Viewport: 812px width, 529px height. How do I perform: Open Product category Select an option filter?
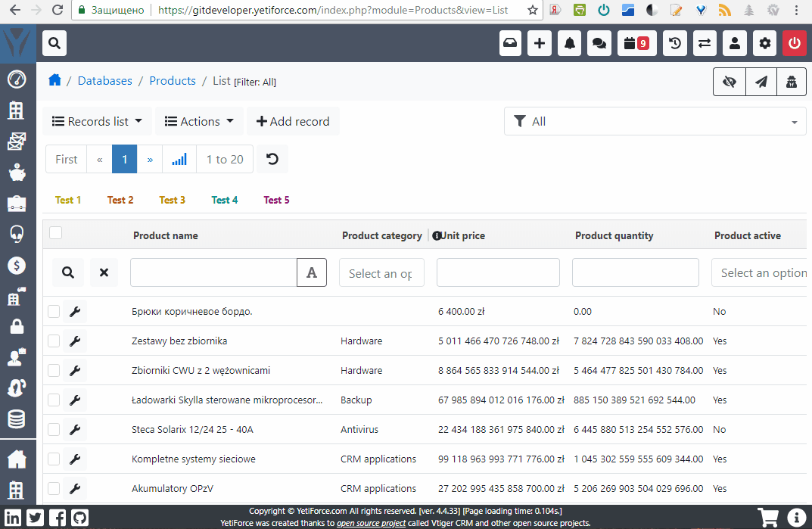click(x=381, y=272)
